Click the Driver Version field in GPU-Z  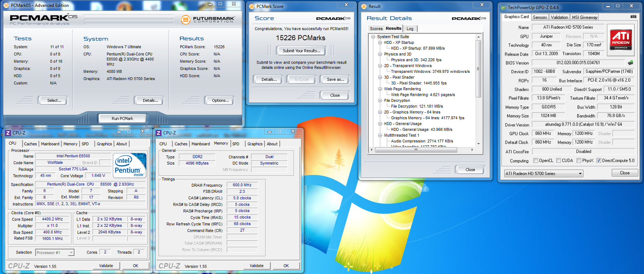click(x=583, y=125)
